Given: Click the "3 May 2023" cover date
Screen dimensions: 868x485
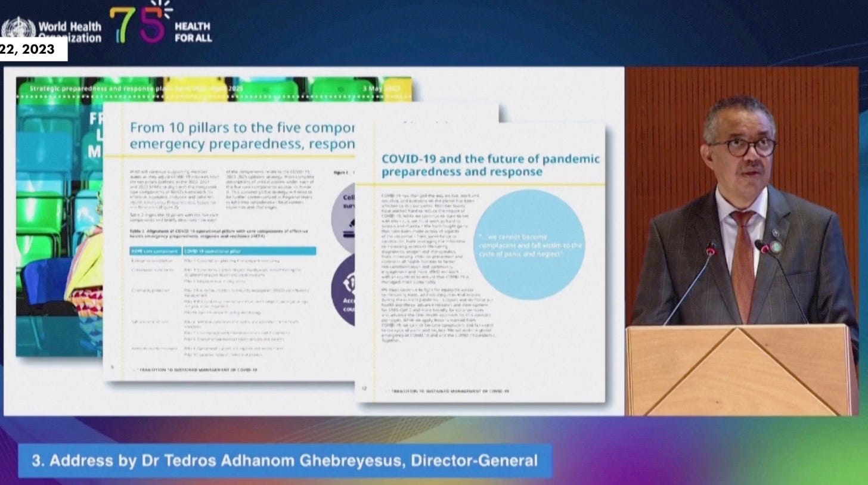Looking at the screenshot, I should click(380, 89).
